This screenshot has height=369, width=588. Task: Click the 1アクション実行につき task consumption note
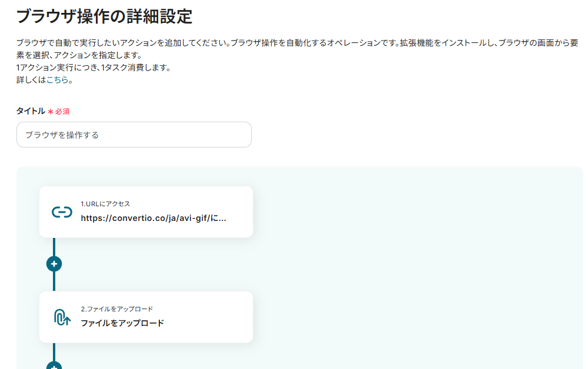click(93, 68)
